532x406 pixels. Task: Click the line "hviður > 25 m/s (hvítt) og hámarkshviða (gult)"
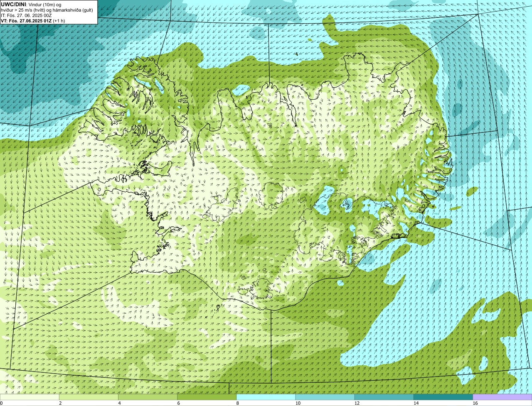pyautogui.click(x=47, y=10)
